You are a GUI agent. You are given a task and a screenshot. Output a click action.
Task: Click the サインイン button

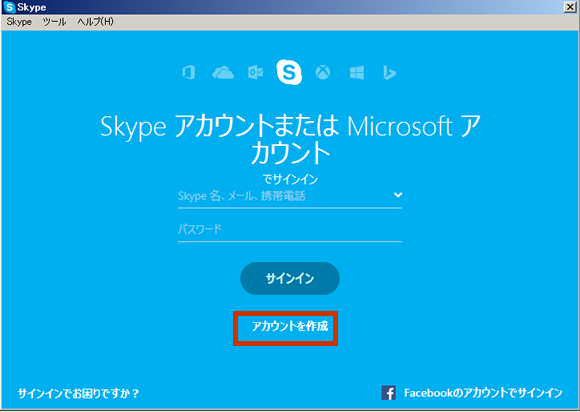(x=290, y=278)
